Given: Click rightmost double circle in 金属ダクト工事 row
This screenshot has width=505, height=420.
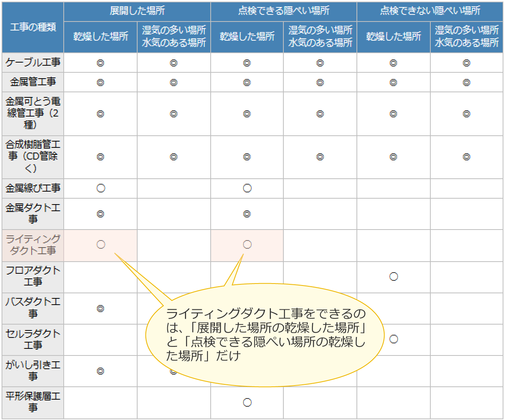Looking at the screenshot, I should 247,214.
